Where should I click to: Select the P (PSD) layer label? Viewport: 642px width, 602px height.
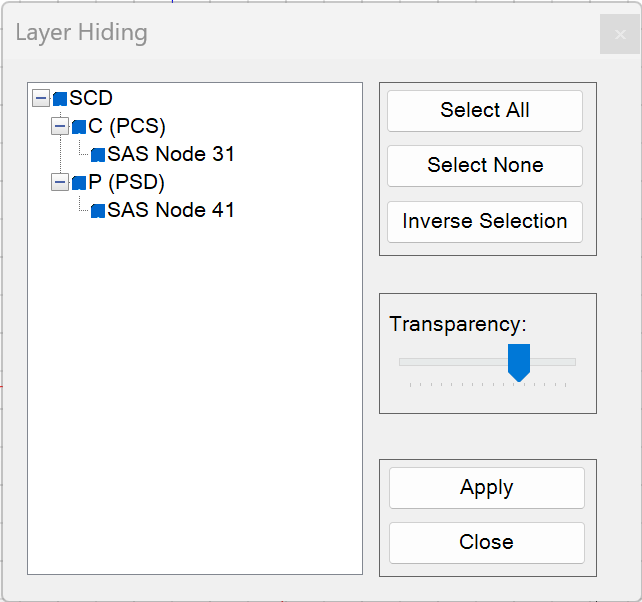[126, 182]
